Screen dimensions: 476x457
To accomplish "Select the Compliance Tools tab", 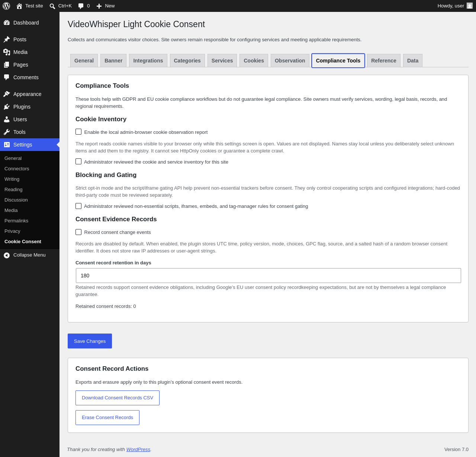I will tap(338, 61).
